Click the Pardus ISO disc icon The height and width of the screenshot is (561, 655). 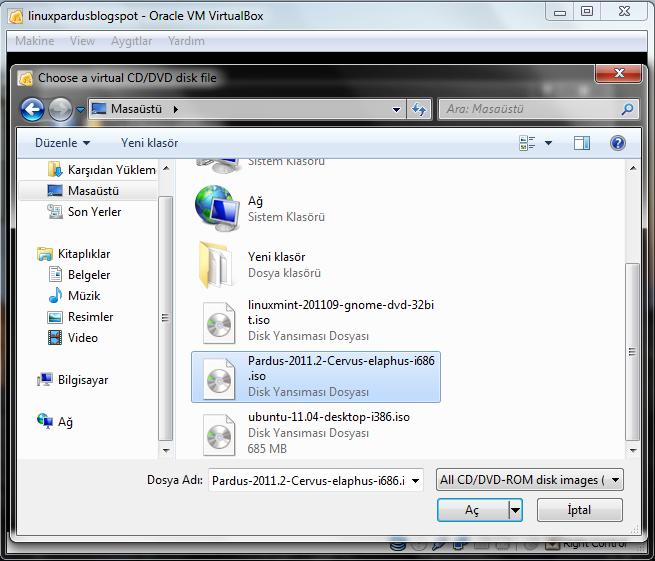219,379
